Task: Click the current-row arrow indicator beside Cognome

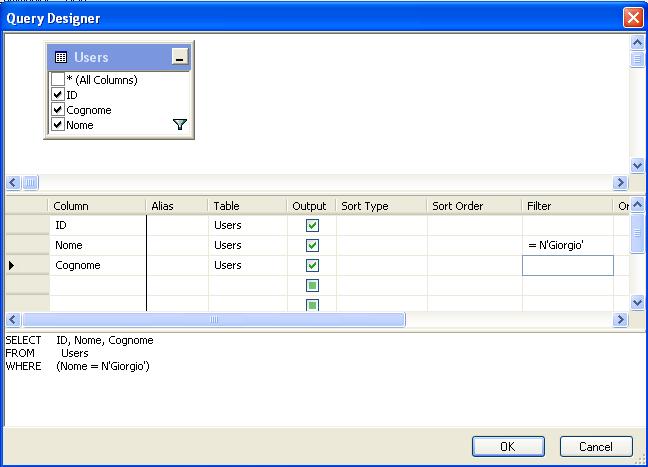Action: (12, 265)
